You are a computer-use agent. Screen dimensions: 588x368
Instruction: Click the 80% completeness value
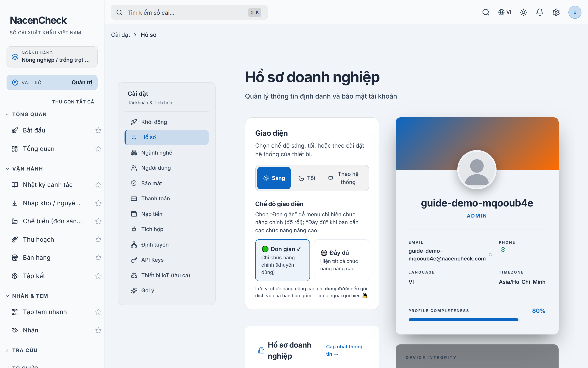pos(539,311)
